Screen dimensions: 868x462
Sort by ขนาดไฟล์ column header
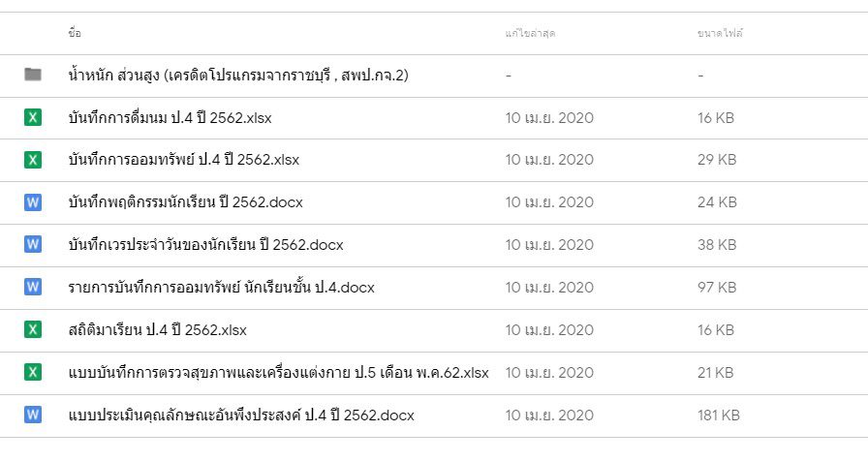[720, 34]
